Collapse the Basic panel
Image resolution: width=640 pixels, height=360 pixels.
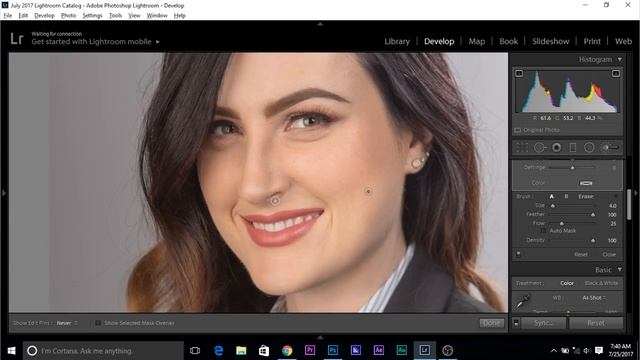[x=620, y=270]
